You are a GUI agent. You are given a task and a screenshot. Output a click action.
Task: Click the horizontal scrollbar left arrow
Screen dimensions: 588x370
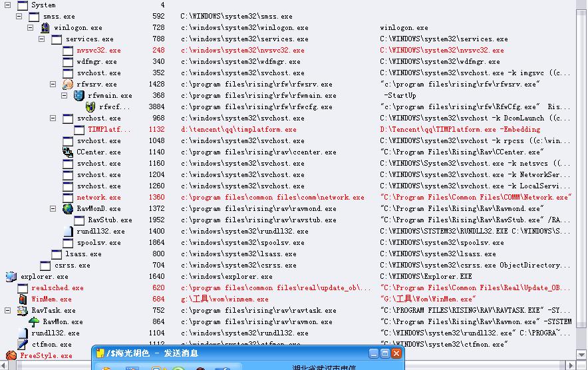point(3,365)
